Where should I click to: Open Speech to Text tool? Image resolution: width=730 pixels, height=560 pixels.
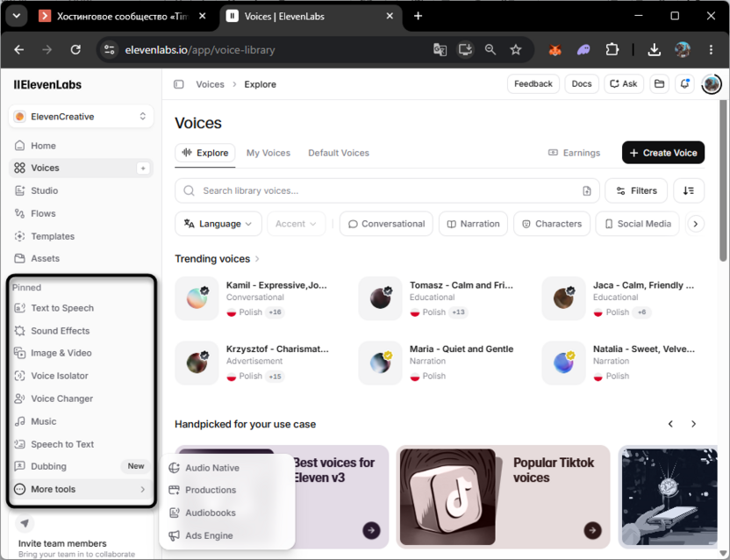81,444
